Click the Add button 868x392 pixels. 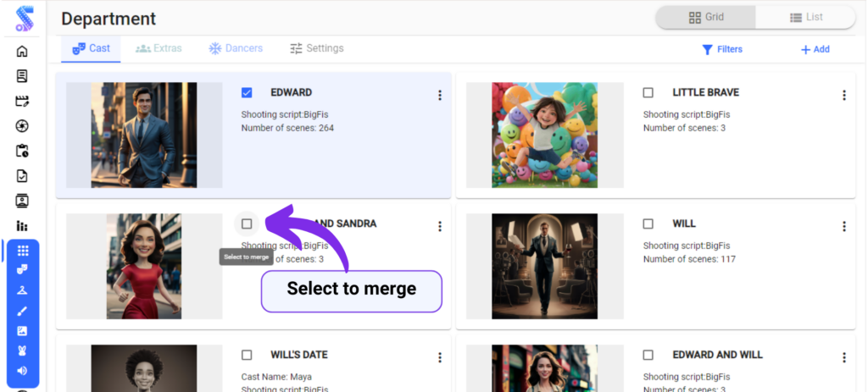pos(815,49)
